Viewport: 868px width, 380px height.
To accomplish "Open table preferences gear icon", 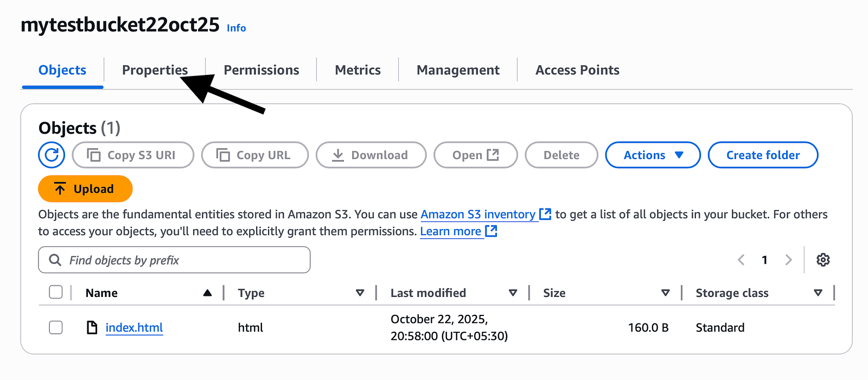I will coord(823,260).
